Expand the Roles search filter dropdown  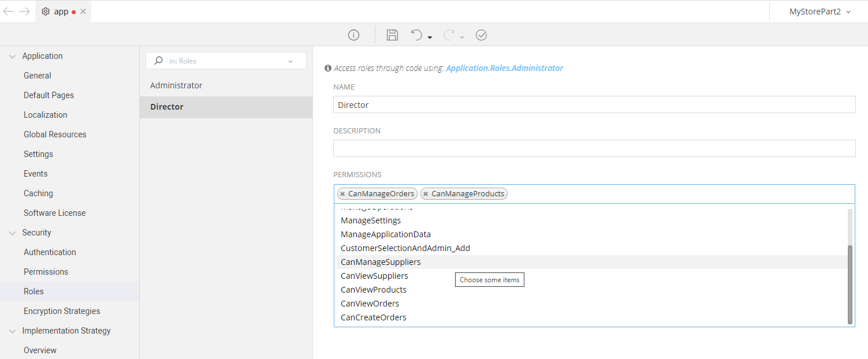pyautogui.click(x=290, y=61)
